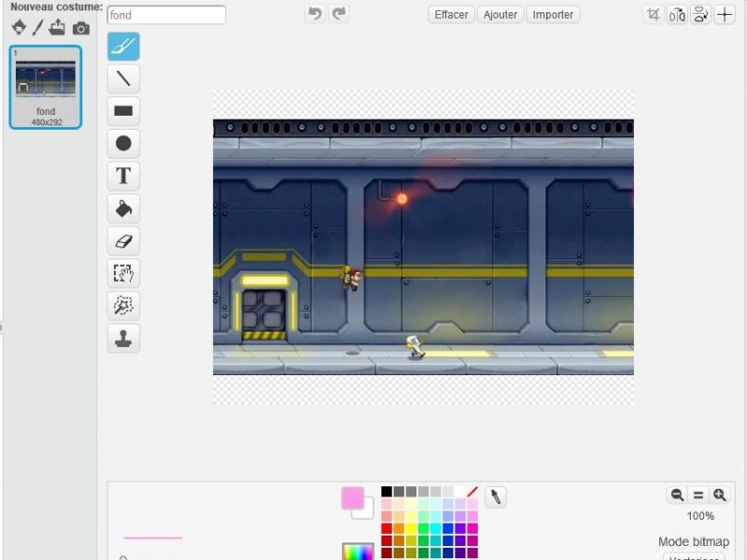747x560 pixels.
Task: Edit the costume name field 'fond'
Action: [166, 15]
